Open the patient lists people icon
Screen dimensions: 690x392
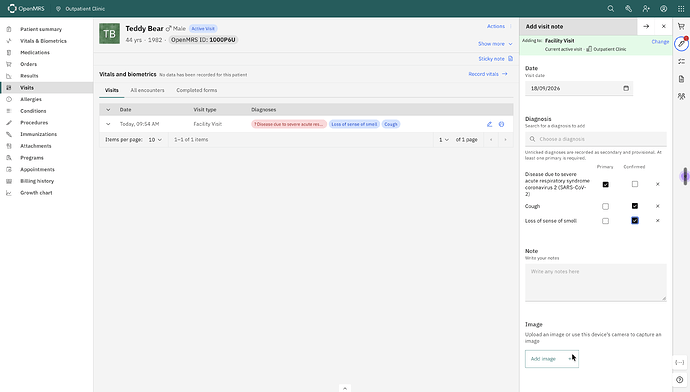coord(681,96)
